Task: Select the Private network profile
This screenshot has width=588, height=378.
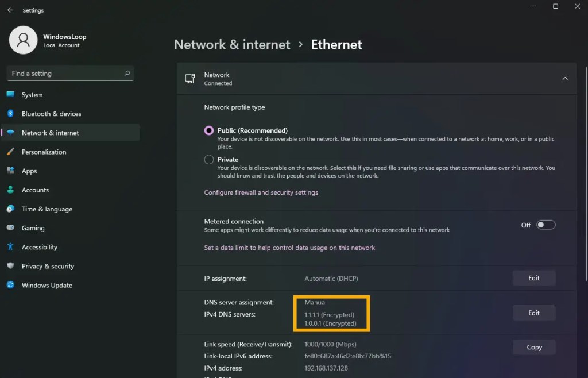Action: (x=209, y=159)
